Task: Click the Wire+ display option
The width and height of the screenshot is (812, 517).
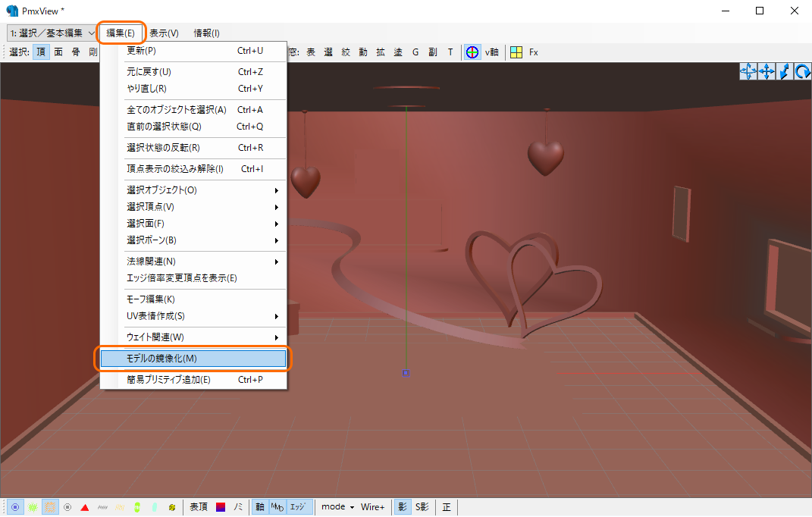Action: point(372,506)
